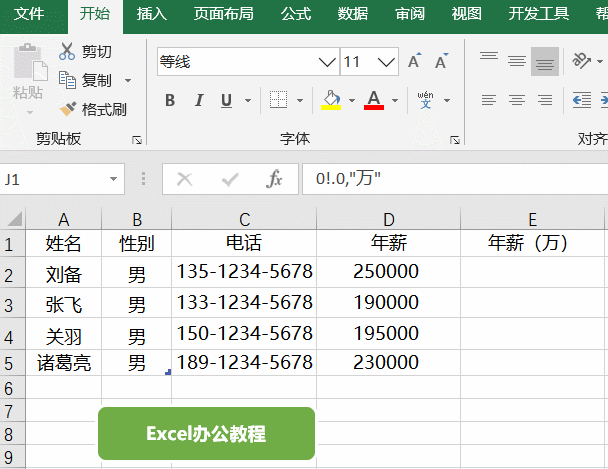
Task: Click the Insert Function fx icon
Action: (274, 179)
